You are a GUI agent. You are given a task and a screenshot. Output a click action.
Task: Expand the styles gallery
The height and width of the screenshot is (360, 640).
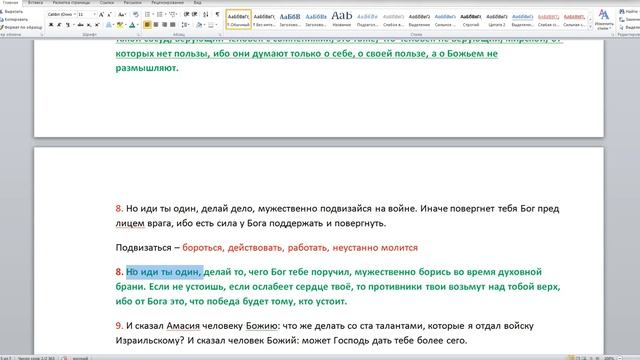coord(590,27)
